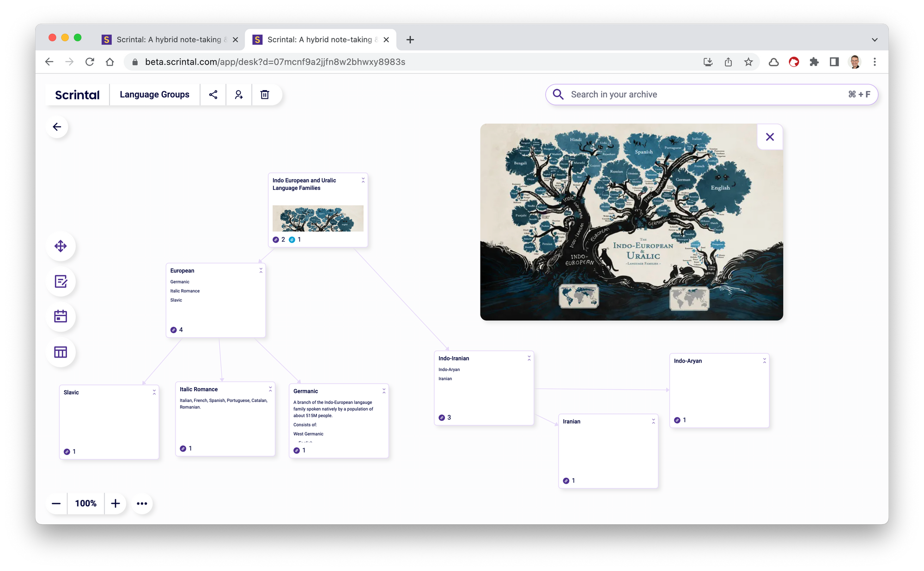Image resolution: width=924 pixels, height=571 pixels.
Task: Click the new note card tool
Action: click(x=61, y=281)
